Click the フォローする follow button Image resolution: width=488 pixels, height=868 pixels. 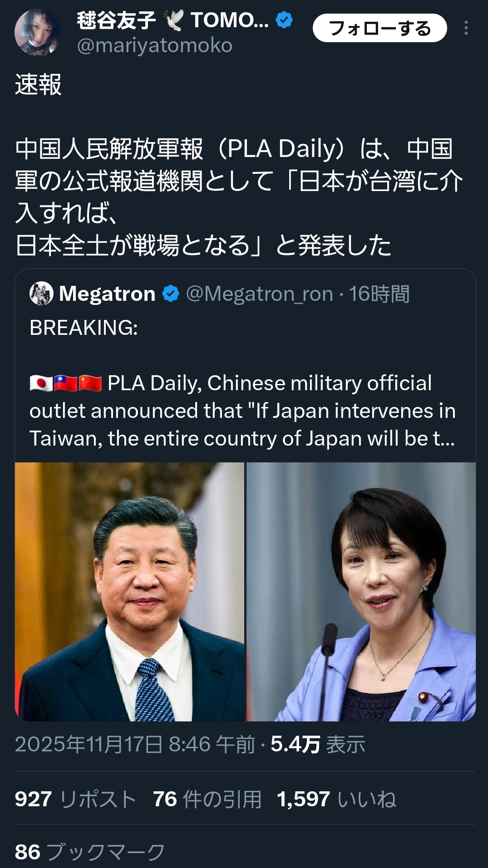[x=380, y=28]
